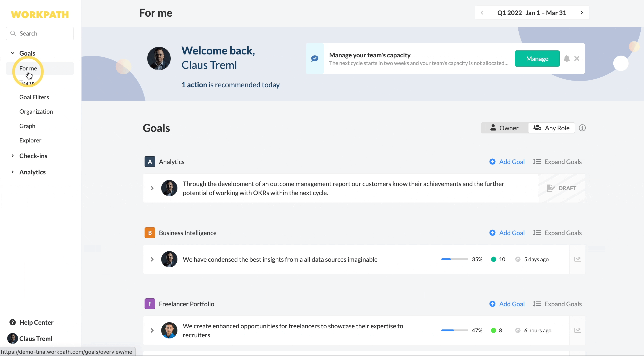Click owner avatar on Analytics goal

click(169, 188)
